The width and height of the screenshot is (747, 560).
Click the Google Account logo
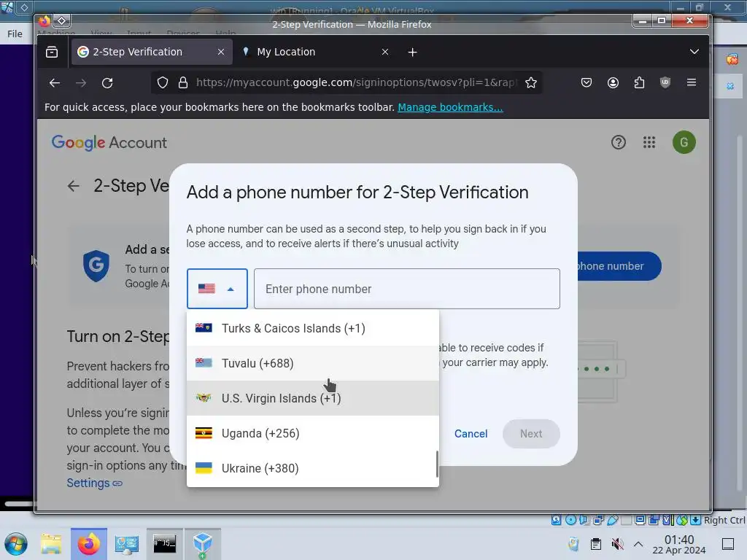click(x=109, y=142)
